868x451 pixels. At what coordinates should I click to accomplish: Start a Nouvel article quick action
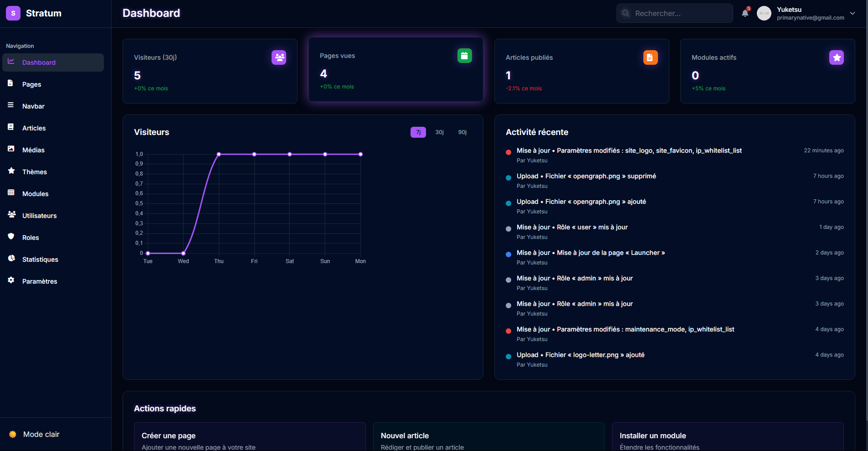pos(488,438)
